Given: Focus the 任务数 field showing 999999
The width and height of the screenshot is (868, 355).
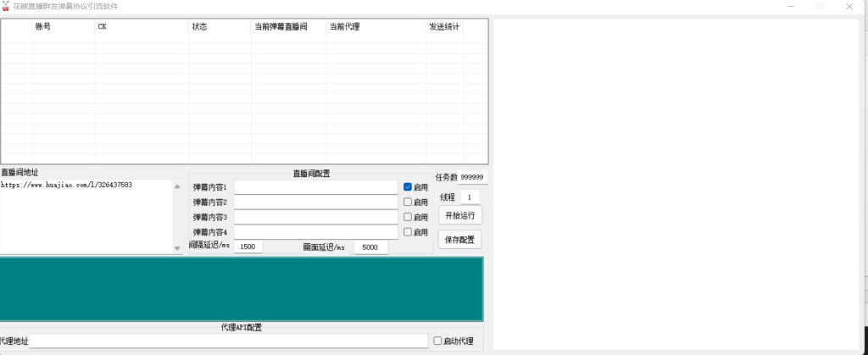Looking at the screenshot, I should (472, 177).
